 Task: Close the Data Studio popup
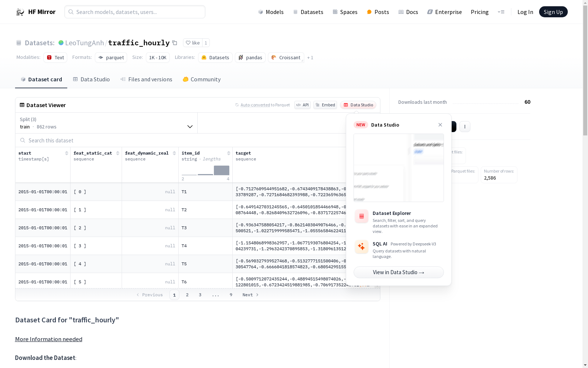coord(440,125)
